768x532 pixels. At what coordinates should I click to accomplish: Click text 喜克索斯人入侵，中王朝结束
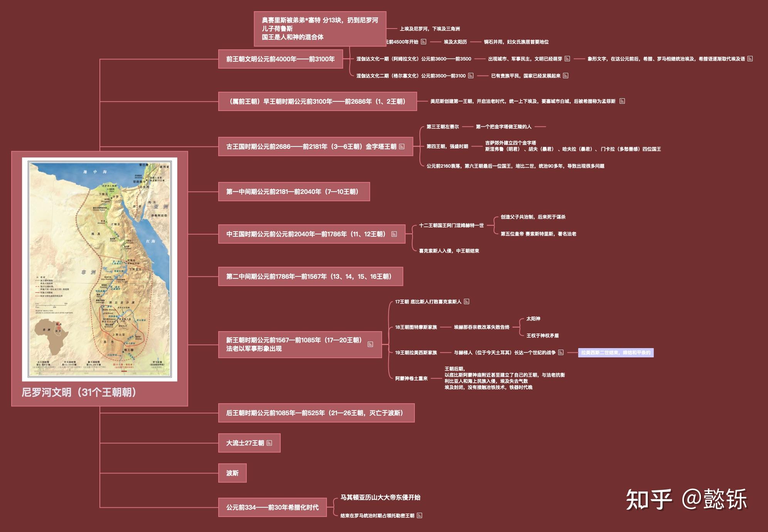click(449, 251)
